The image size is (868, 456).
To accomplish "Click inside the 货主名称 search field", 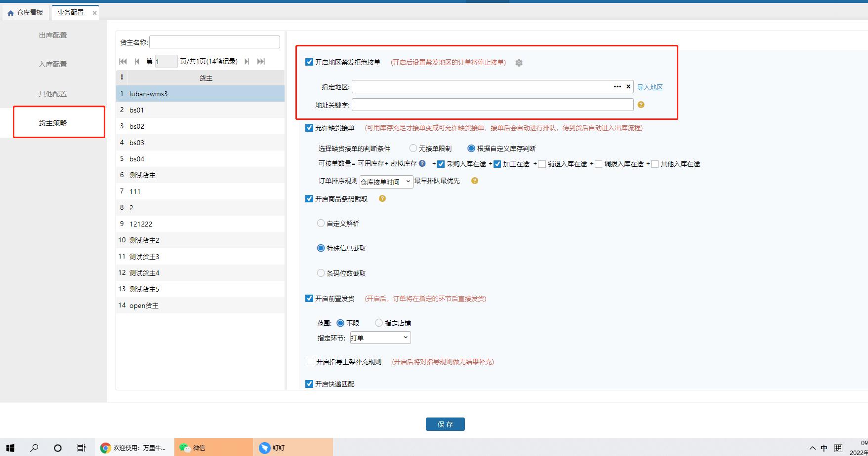I will 214,41.
